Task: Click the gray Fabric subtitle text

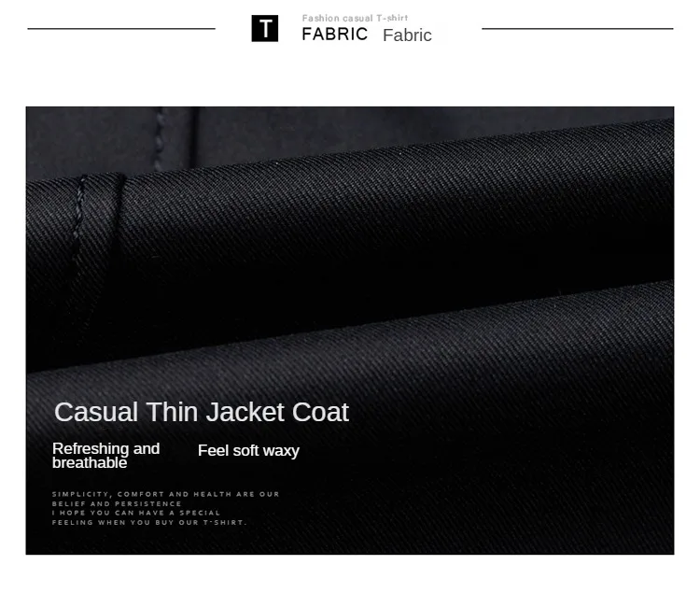Action: (407, 35)
